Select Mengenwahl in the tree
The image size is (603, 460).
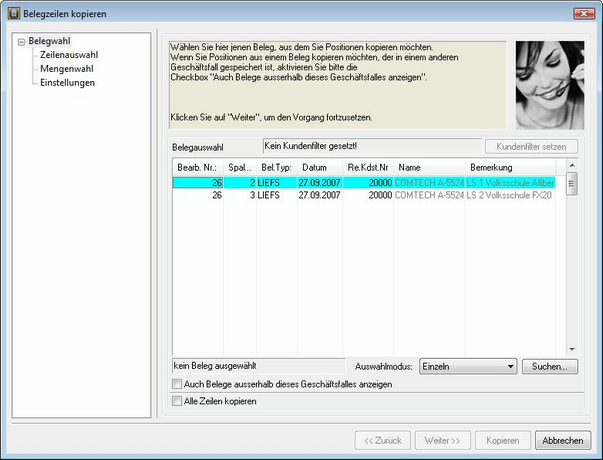(x=65, y=68)
